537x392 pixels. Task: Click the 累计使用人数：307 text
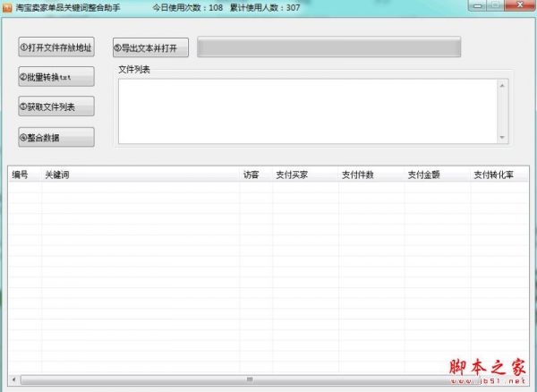pyautogui.click(x=265, y=7)
